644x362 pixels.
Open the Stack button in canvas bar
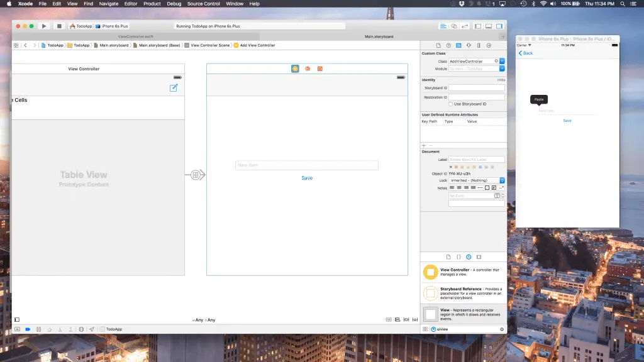point(389,320)
